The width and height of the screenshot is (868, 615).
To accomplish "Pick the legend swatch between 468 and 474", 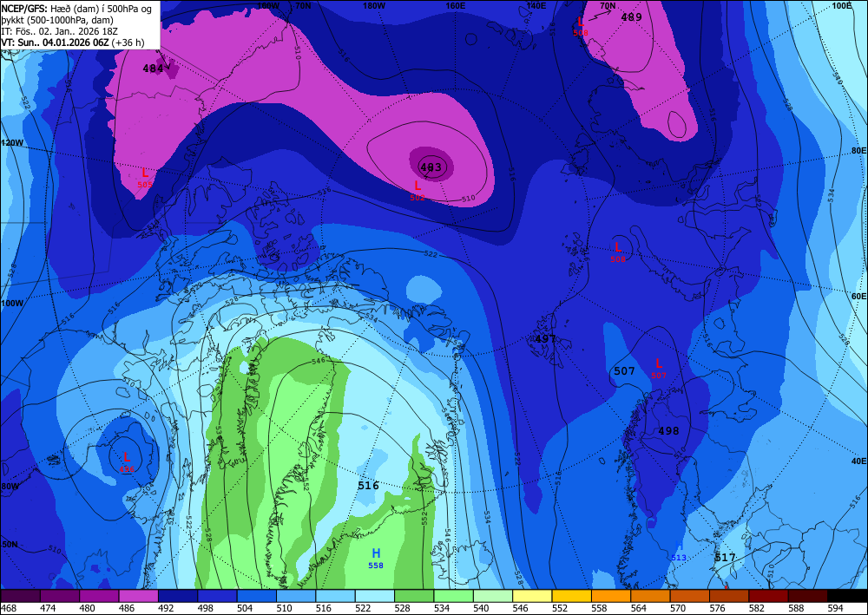I will 21,596.
